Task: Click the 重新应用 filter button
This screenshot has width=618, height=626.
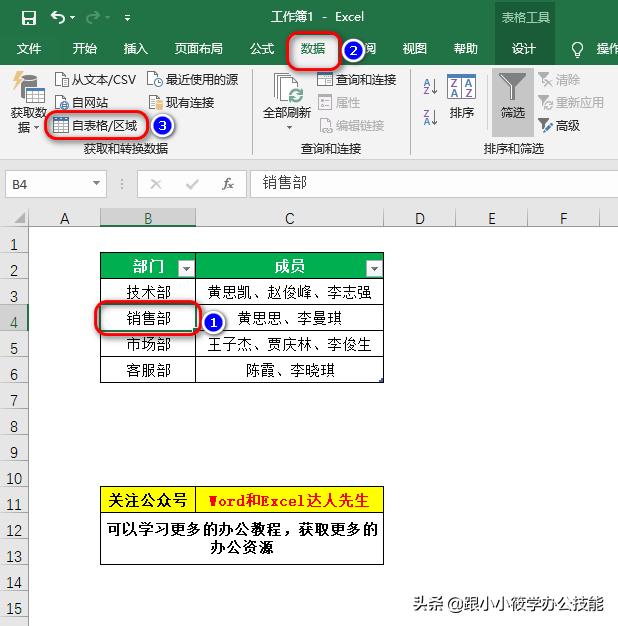Action: [571, 103]
